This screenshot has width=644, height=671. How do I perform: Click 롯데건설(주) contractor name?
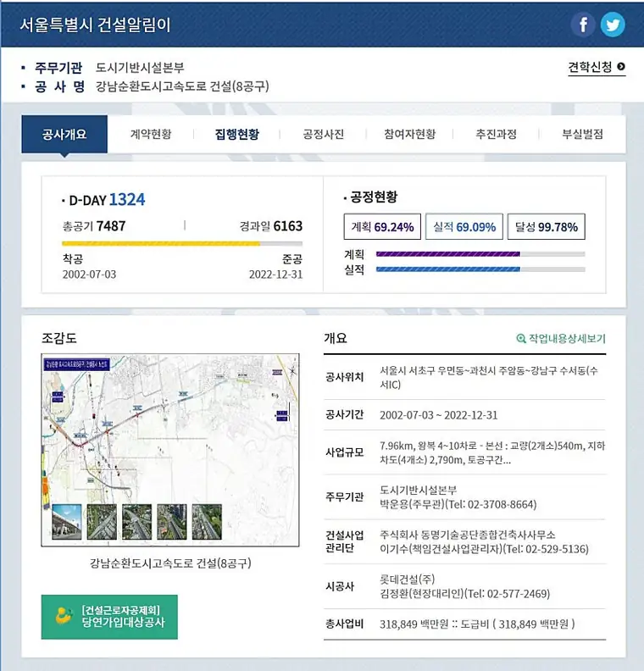(407, 579)
